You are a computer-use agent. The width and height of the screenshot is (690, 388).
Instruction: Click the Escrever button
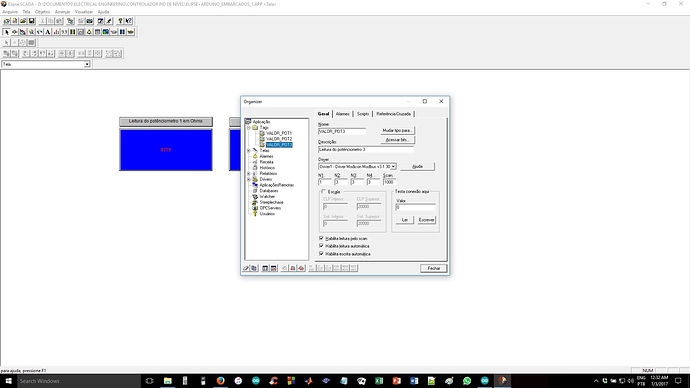[x=426, y=220]
